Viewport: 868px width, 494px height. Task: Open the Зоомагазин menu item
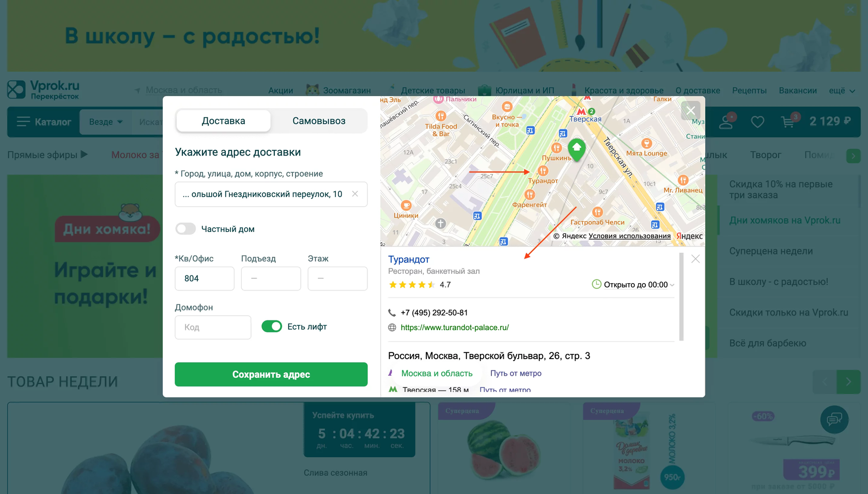click(338, 90)
